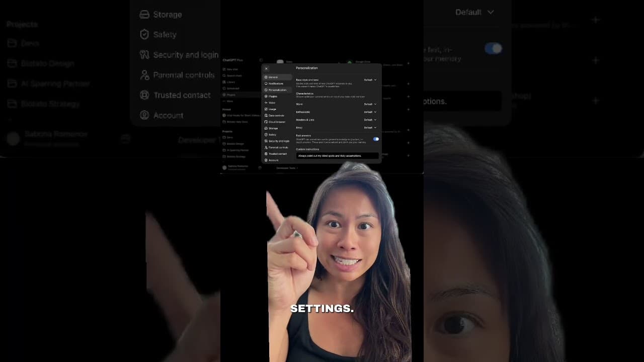This screenshot has height=362, width=644.
Task: Open Storage in the sharp settings dialog
Action: click(277, 128)
